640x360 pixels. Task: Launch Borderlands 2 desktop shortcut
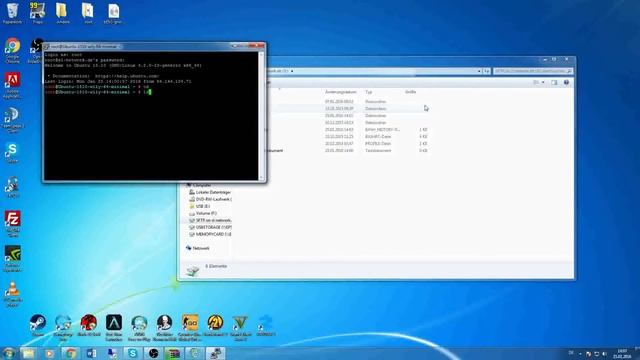tap(215, 325)
